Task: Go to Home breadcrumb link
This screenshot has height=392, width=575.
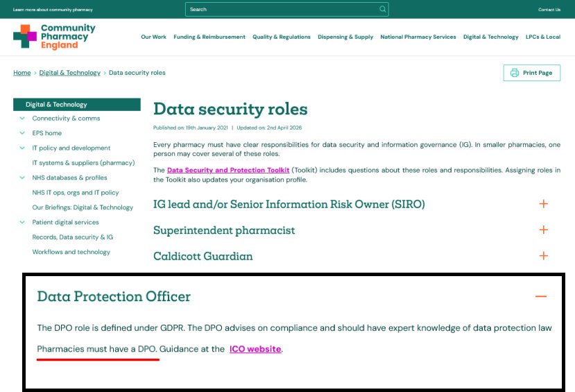Action: [22, 73]
